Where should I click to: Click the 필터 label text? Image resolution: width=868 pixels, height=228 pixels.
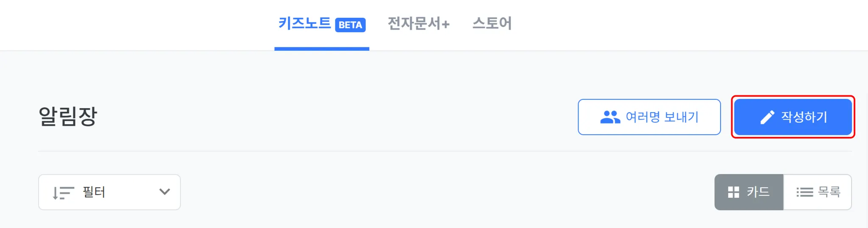[x=94, y=192]
